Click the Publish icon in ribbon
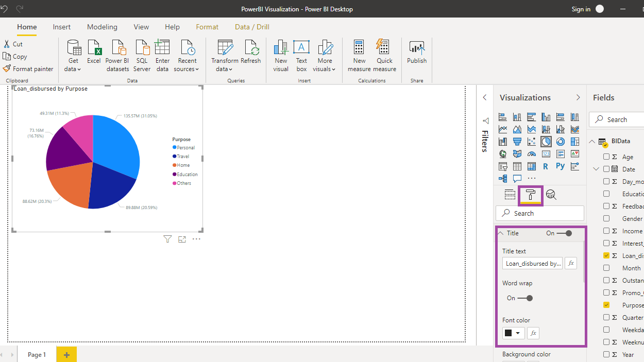Screen dimensions: 644x362 (417, 48)
